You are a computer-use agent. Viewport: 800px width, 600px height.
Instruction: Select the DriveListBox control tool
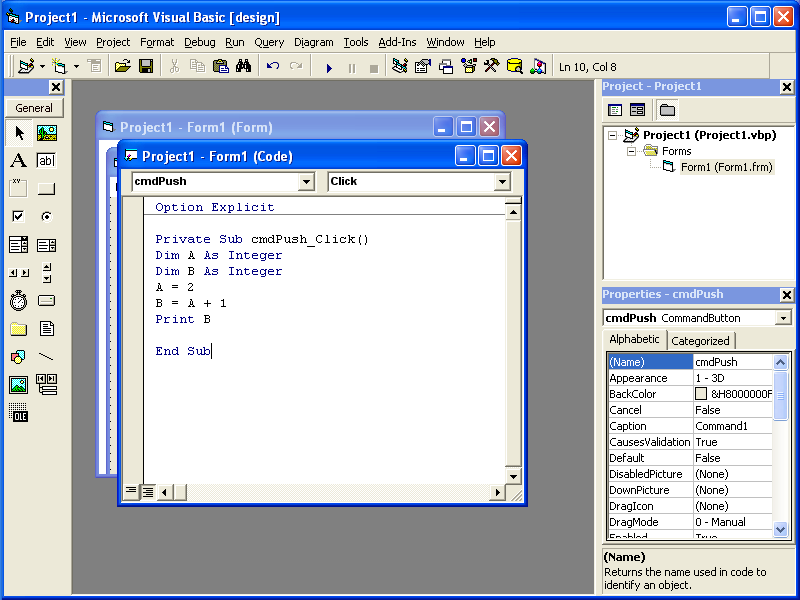46,301
